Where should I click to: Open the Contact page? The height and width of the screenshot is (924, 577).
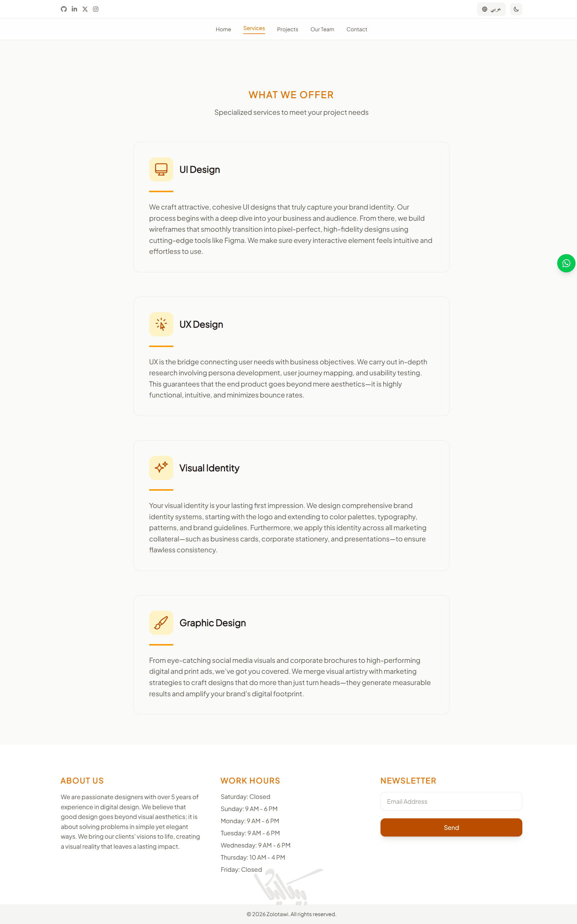point(357,29)
